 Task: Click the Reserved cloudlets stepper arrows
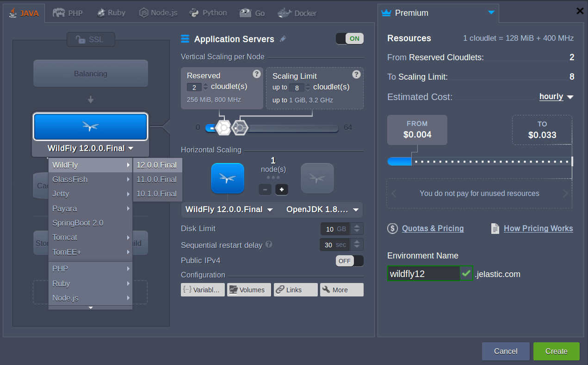click(x=206, y=87)
